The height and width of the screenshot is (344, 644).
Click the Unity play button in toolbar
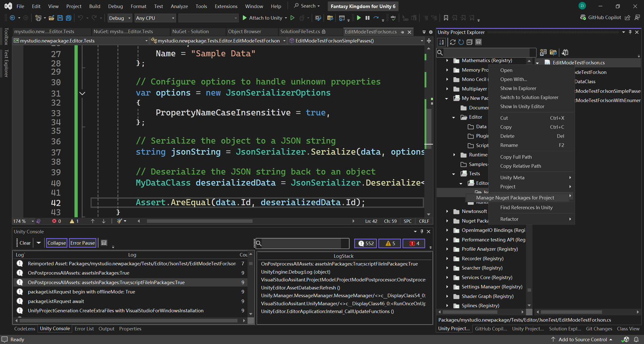359,18
